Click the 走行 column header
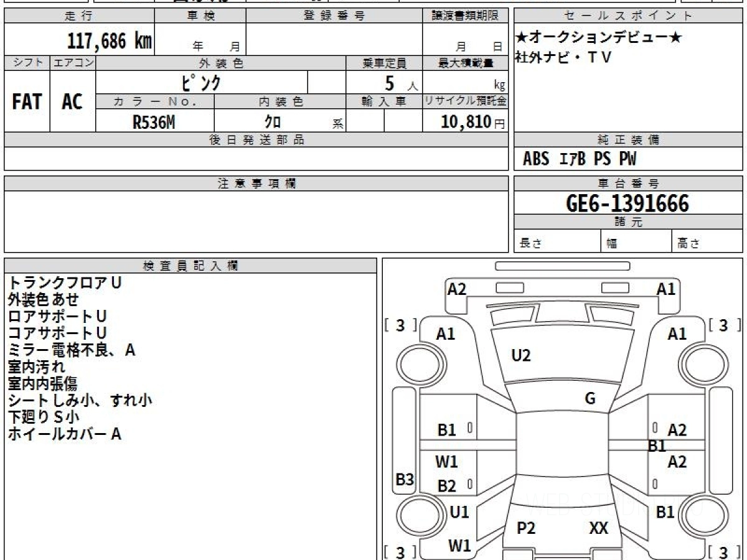 [x=79, y=16]
